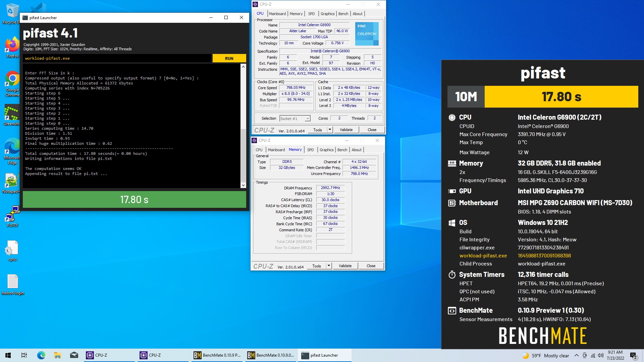Expand Tools dropdown arrow in bottom CPU-Z
Image resolution: width=644 pixels, height=362 pixels.
(329, 266)
